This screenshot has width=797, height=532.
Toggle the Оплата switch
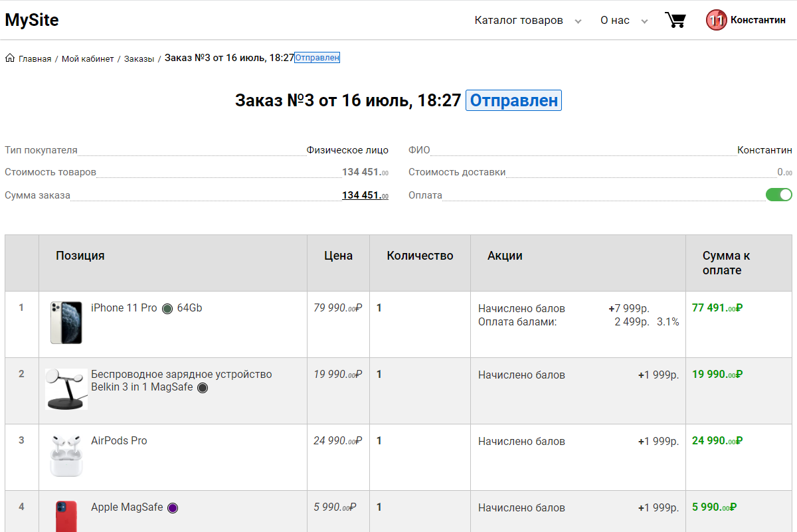pyautogui.click(x=779, y=195)
